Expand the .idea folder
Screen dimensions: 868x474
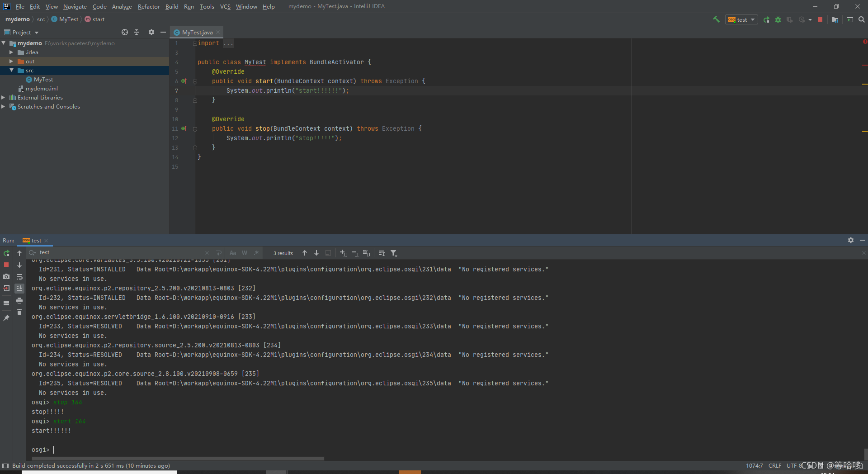pos(11,52)
